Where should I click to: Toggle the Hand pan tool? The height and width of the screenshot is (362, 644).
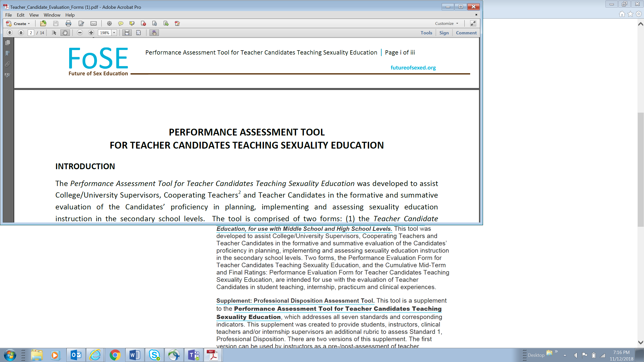[x=65, y=33]
